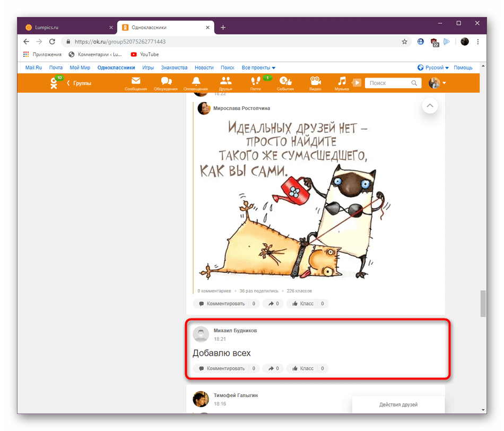Click Михаил Будников avatar
The height and width of the screenshot is (431, 504).
coord(201,334)
